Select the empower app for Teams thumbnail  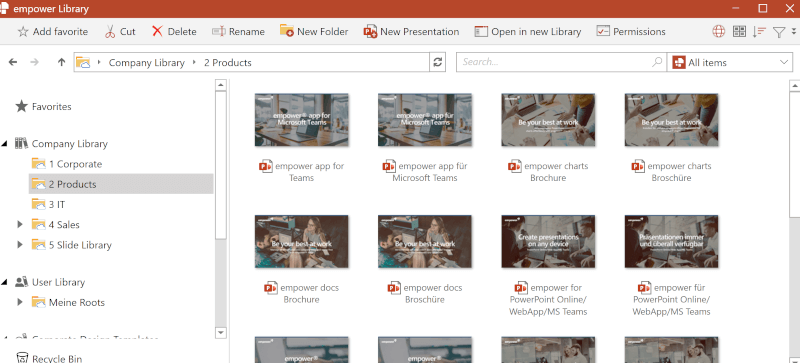point(302,120)
